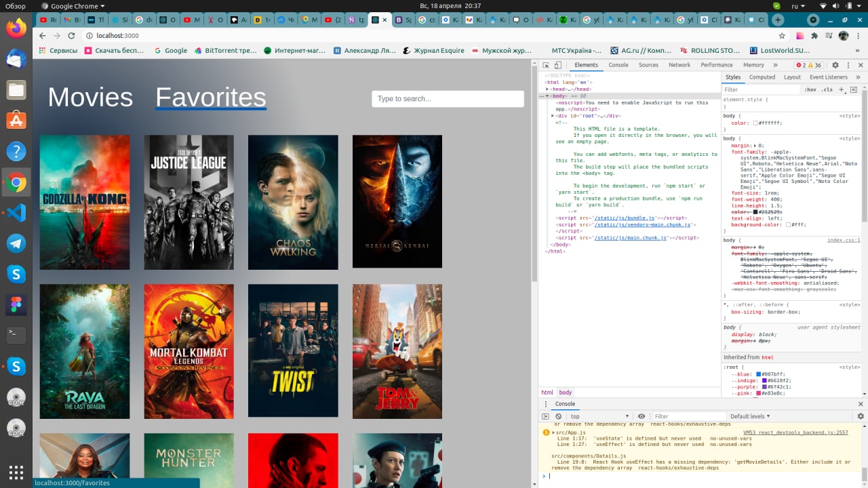
Task: Expand the div id root node
Action: (553, 116)
